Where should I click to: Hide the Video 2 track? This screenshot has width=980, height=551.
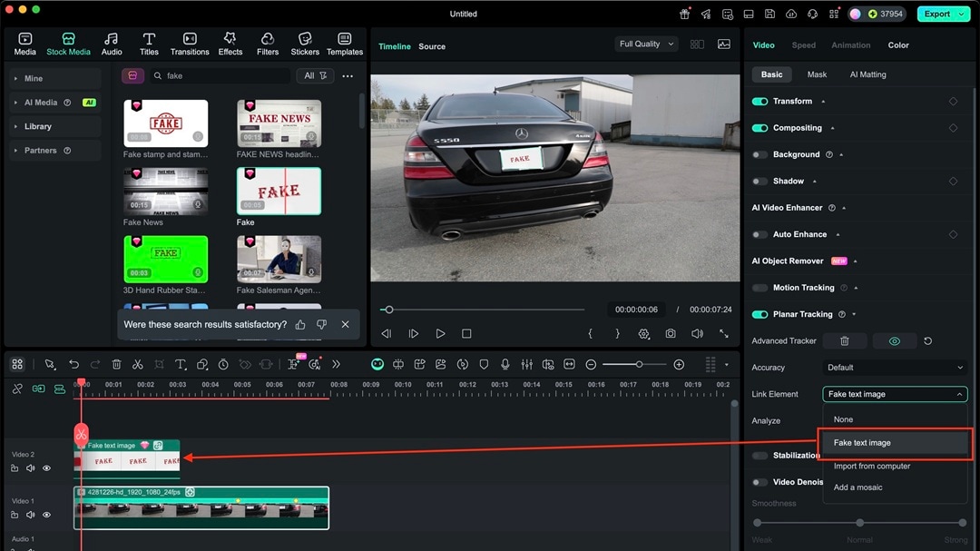pos(46,468)
